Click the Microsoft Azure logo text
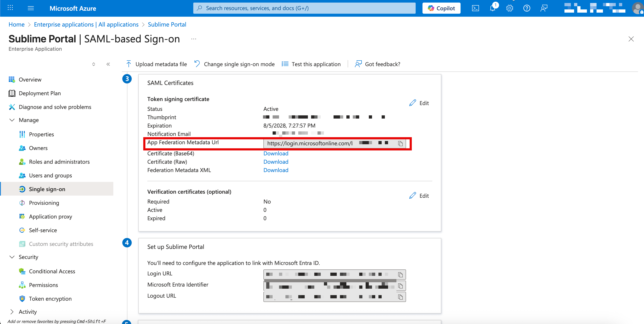Image resolution: width=644 pixels, height=324 pixels. click(73, 8)
